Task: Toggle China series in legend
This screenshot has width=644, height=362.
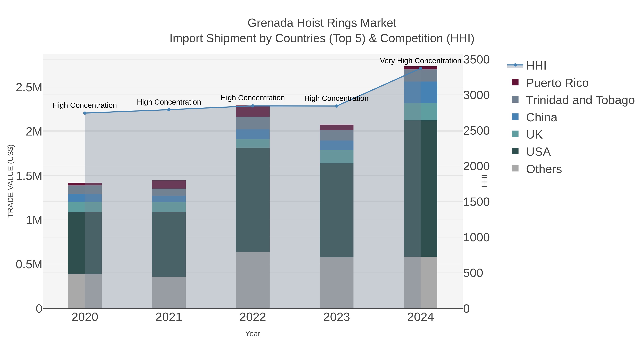Action: pyautogui.click(x=535, y=117)
